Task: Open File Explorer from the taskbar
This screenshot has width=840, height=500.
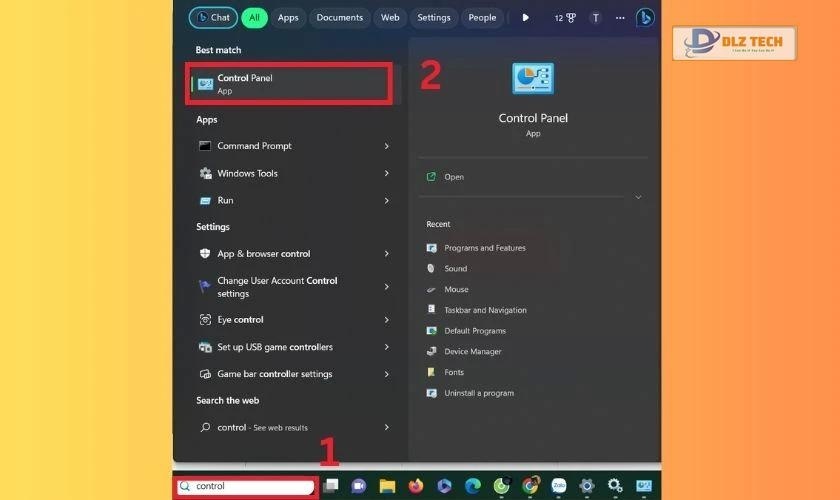Action: 387,486
